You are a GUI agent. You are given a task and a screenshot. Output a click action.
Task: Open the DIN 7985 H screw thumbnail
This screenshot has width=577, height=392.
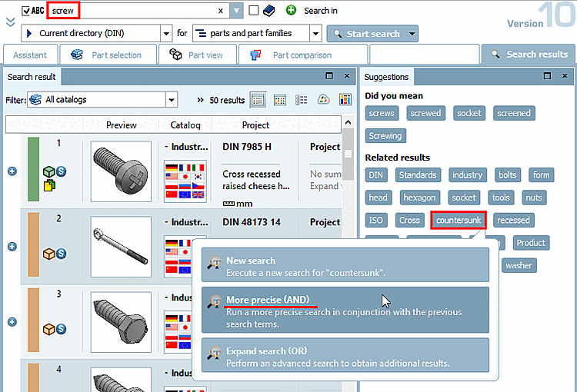[x=121, y=171]
